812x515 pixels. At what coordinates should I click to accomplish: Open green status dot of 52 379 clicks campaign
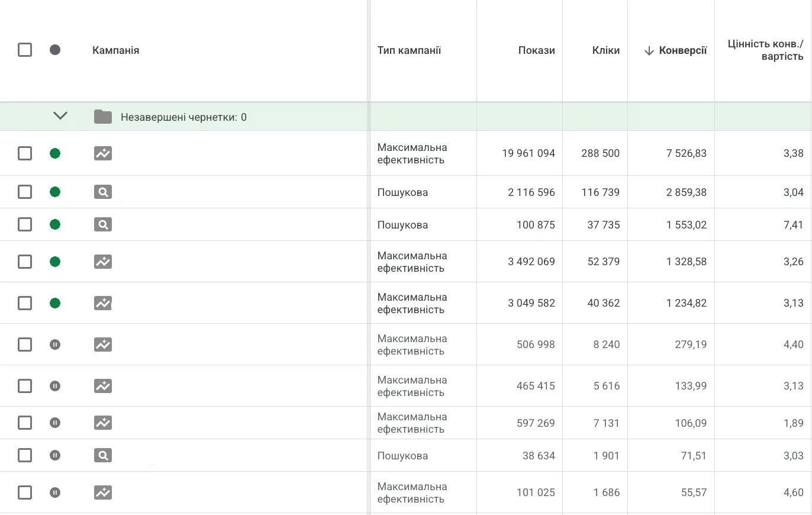tap(55, 261)
